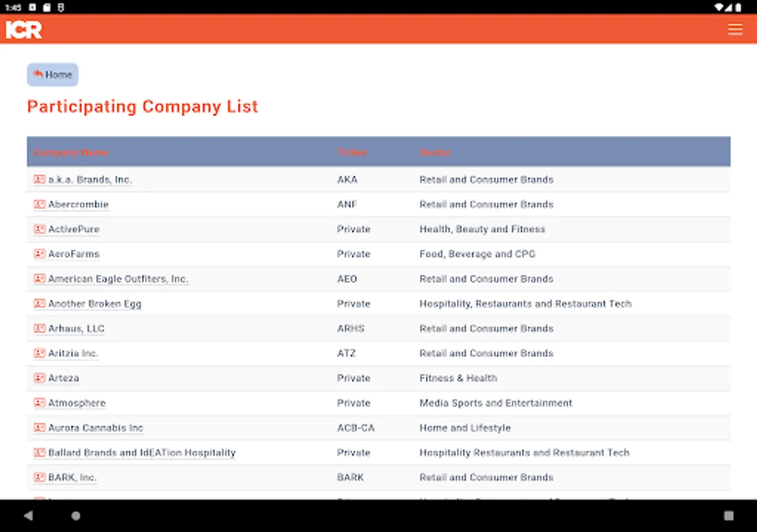Click the ARHS ticker cell
The height and width of the screenshot is (532, 757).
(x=351, y=329)
